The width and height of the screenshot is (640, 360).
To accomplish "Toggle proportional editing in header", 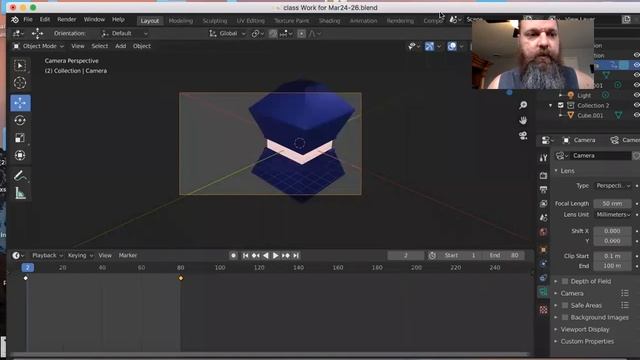I will pos(301,34).
